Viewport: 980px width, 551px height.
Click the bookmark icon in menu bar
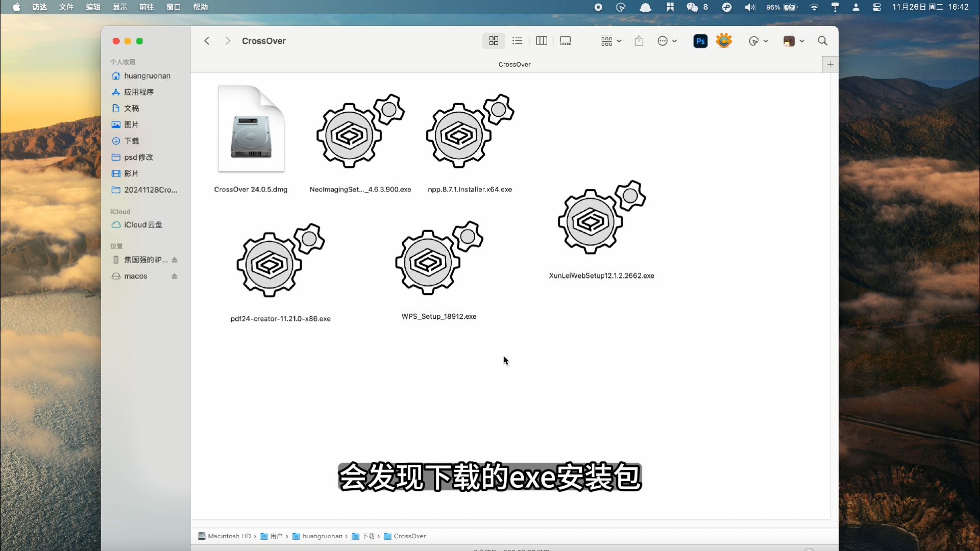(670, 7)
